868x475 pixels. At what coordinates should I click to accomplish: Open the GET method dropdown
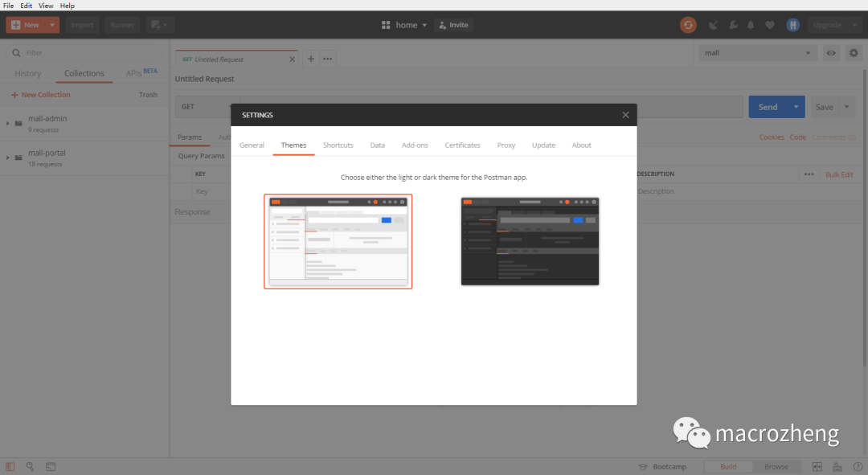(206, 107)
